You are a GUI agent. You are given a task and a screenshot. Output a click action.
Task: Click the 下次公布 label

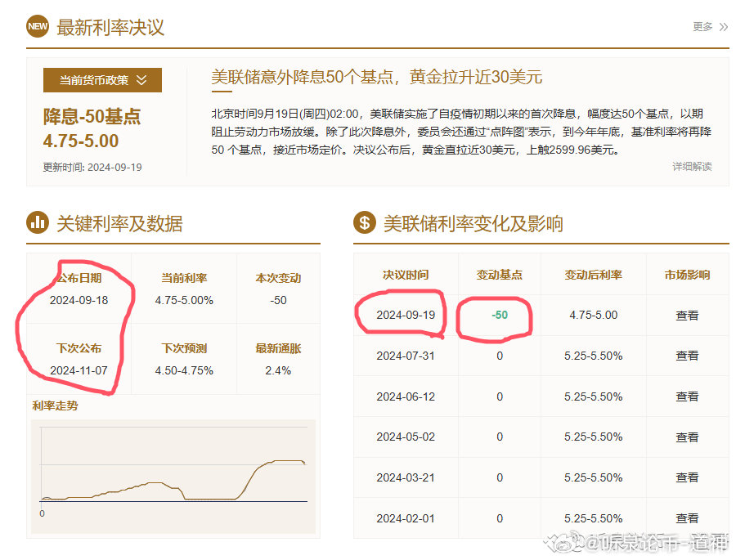79,348
